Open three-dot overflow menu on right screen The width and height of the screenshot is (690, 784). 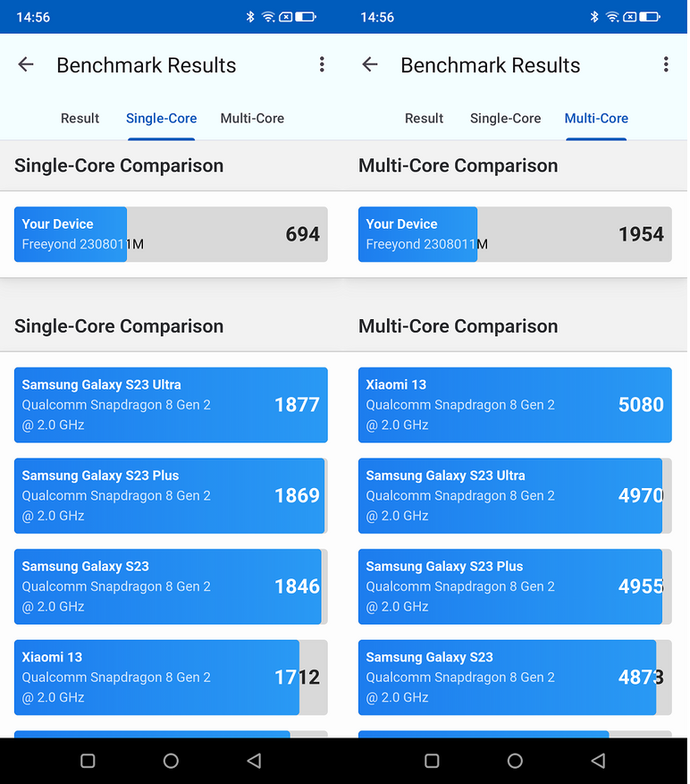(x=666, y=64)
